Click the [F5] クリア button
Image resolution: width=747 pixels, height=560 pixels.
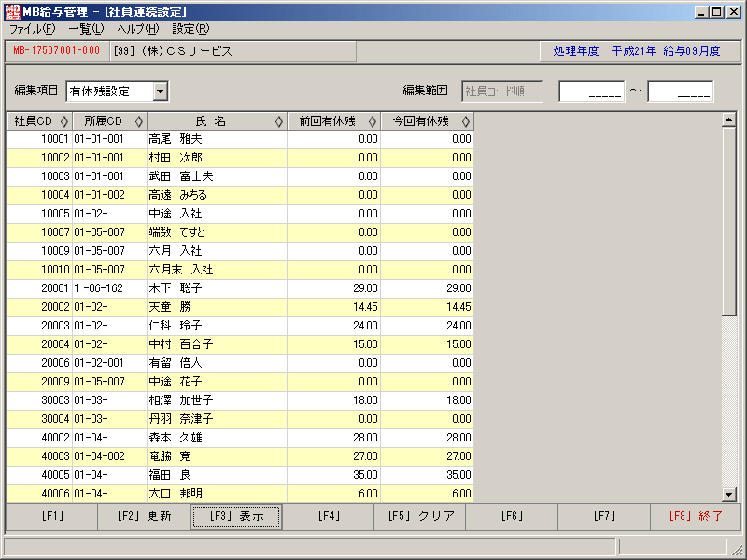[421, 517]
